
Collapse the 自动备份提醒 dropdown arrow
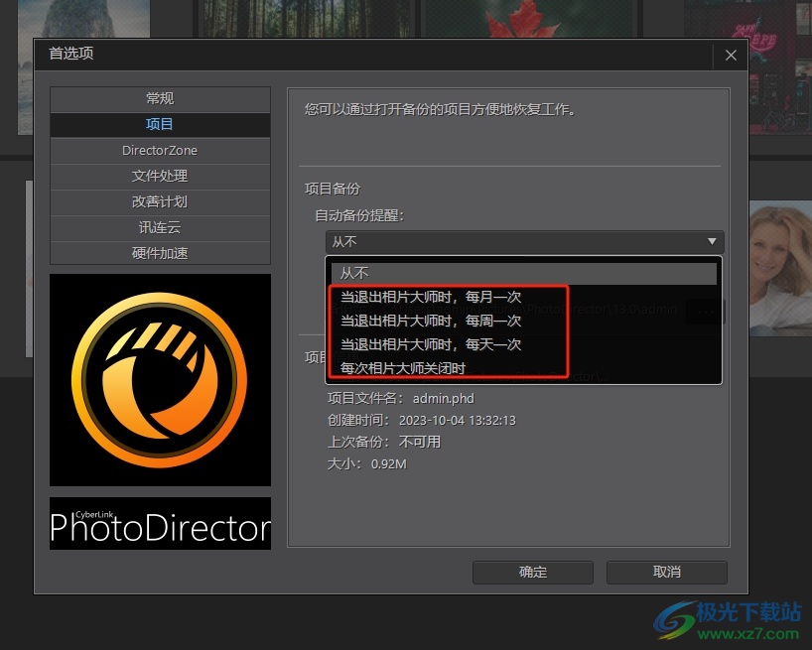pyautogui.click(x=712, y=242)
